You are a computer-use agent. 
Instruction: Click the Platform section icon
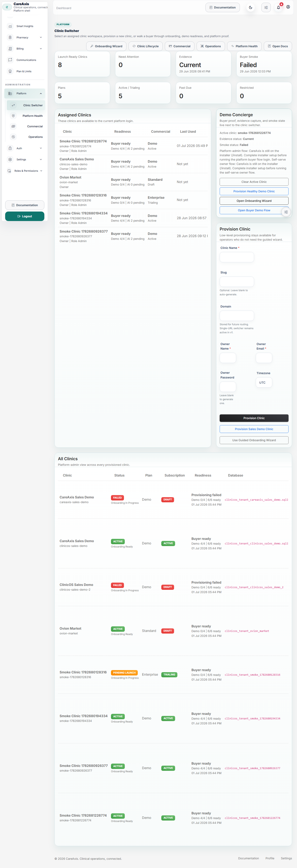(x=10, y=94)
